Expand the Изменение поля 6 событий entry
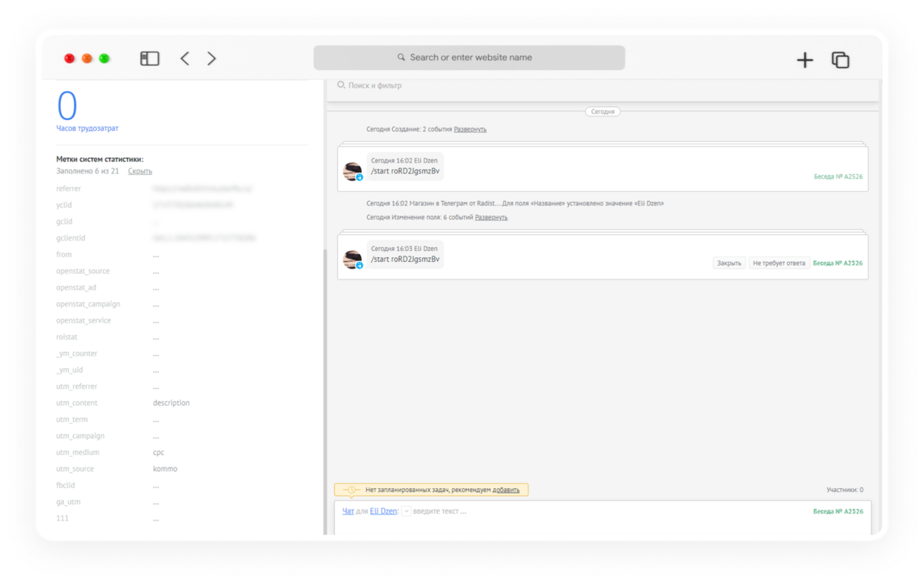 click(x=491, y=217)
